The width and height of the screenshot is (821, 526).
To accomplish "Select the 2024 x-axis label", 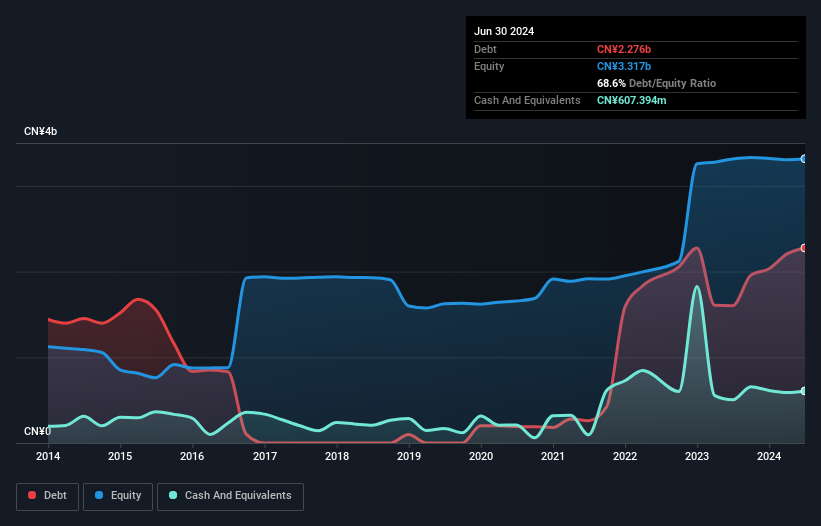I will 769,457.
